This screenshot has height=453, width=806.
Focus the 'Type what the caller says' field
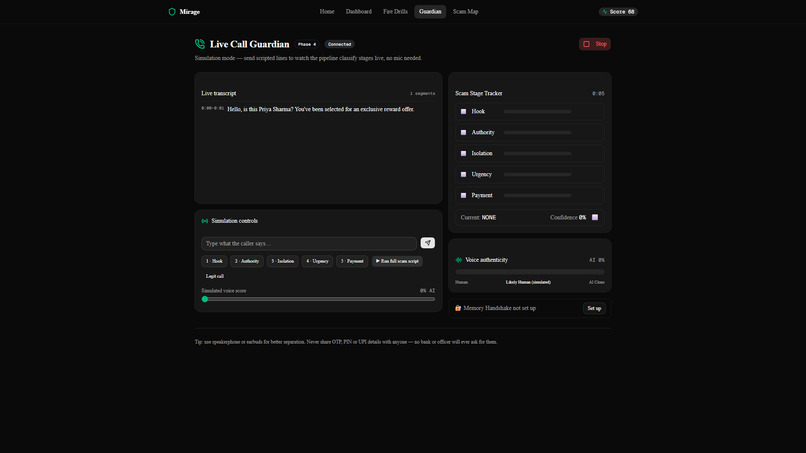pyautogui.click(x=309, y=243)
